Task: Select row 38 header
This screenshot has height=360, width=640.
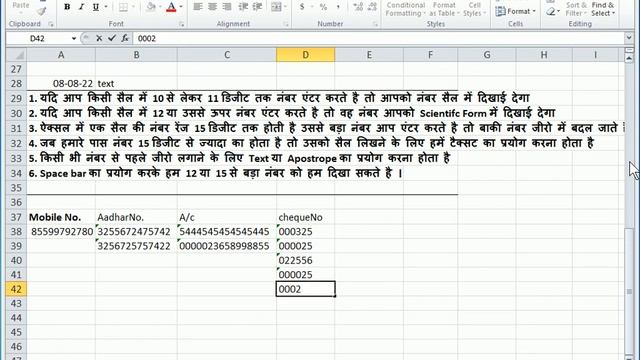Action: (16, 231)
